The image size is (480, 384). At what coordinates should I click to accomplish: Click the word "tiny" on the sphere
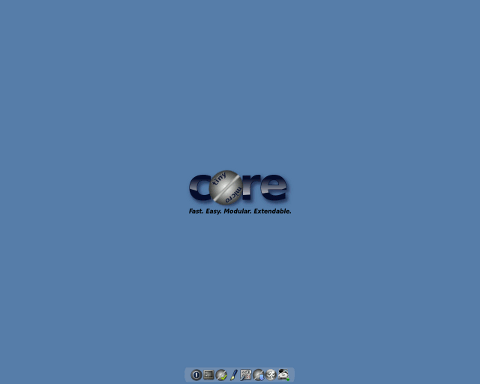click(220, 179)
